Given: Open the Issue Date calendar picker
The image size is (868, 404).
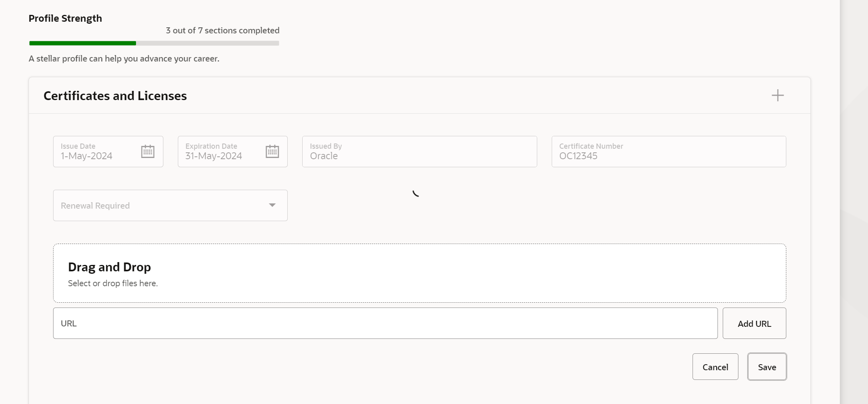Looking at the screenshot, I should click(x=148, y=151).
